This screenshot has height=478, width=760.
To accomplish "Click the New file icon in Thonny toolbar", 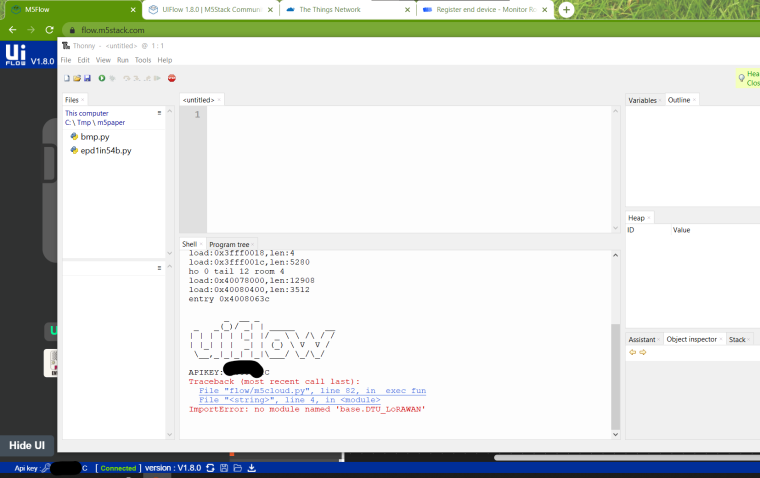I will (67, 78).
